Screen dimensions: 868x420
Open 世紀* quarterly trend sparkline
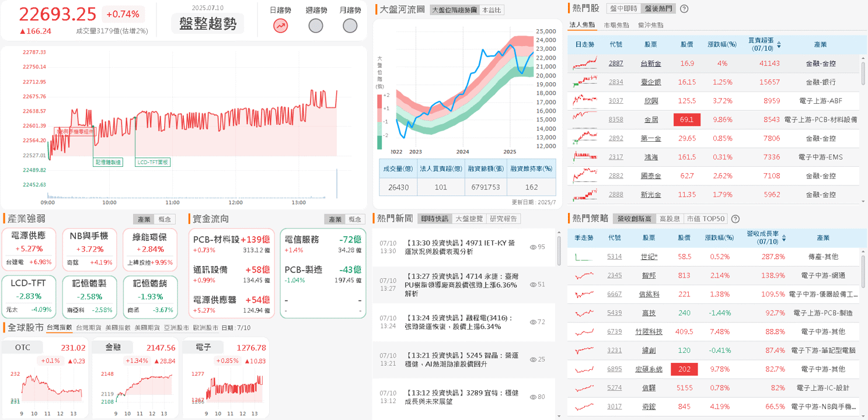(x=584, y=257)
